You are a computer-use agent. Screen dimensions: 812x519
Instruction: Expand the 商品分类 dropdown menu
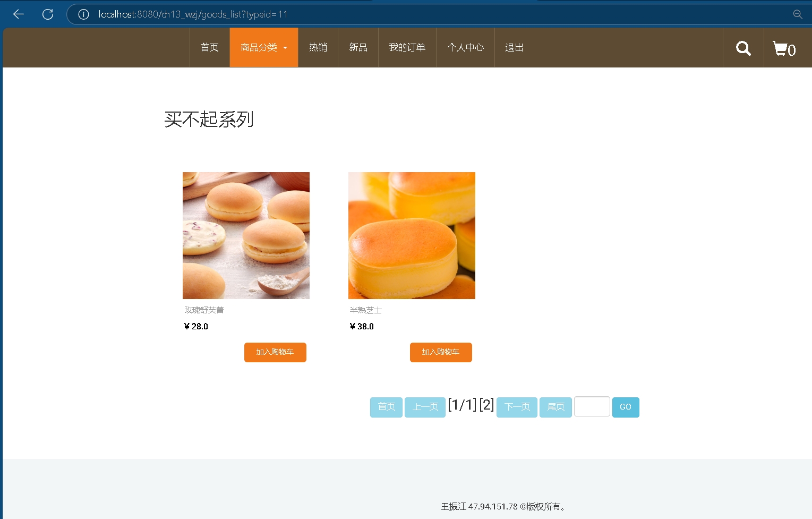pos(263,48)
